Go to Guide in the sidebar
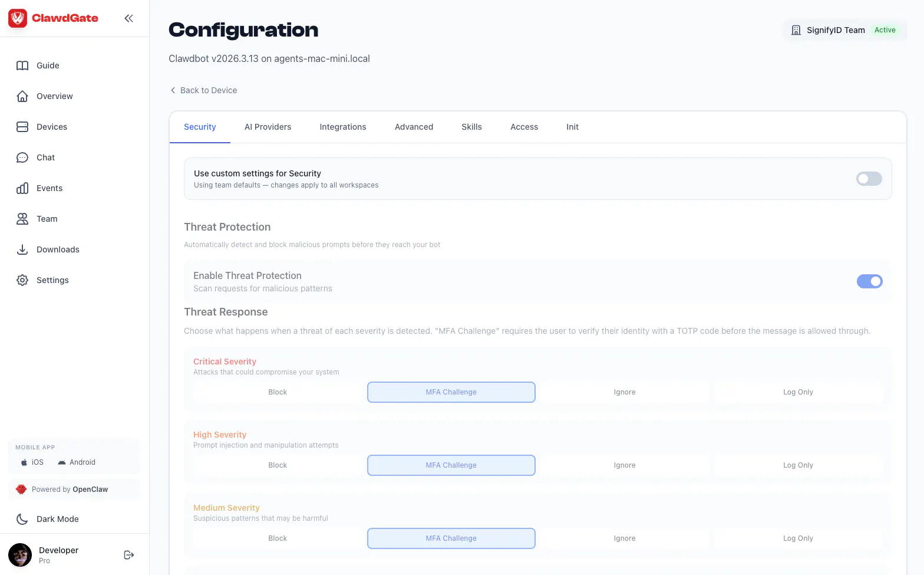 point(48,65)
